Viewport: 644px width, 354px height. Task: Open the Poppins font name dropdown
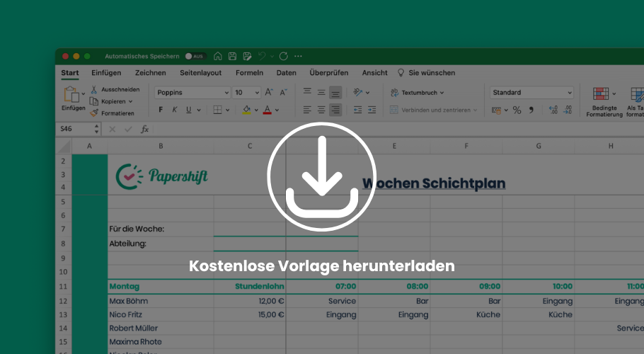click(192, 93)
